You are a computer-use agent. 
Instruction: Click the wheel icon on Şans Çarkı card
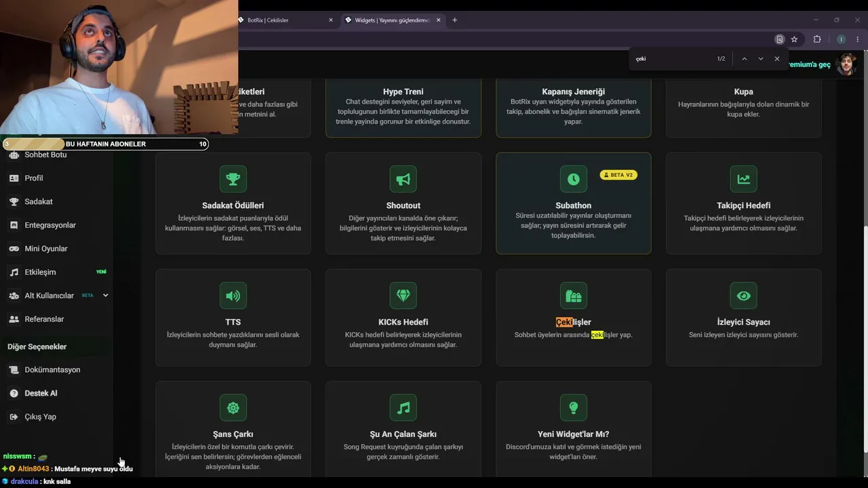(233, 407)
